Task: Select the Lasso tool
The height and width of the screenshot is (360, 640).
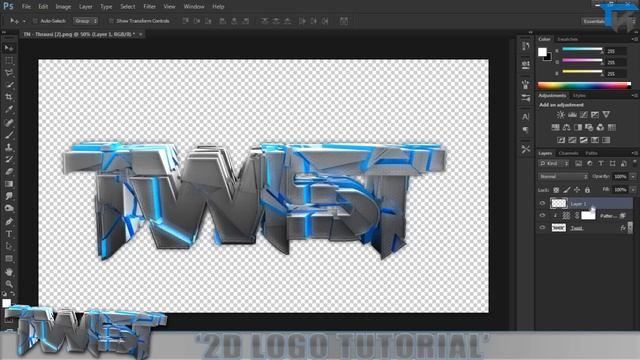Action: click(9, 73)
